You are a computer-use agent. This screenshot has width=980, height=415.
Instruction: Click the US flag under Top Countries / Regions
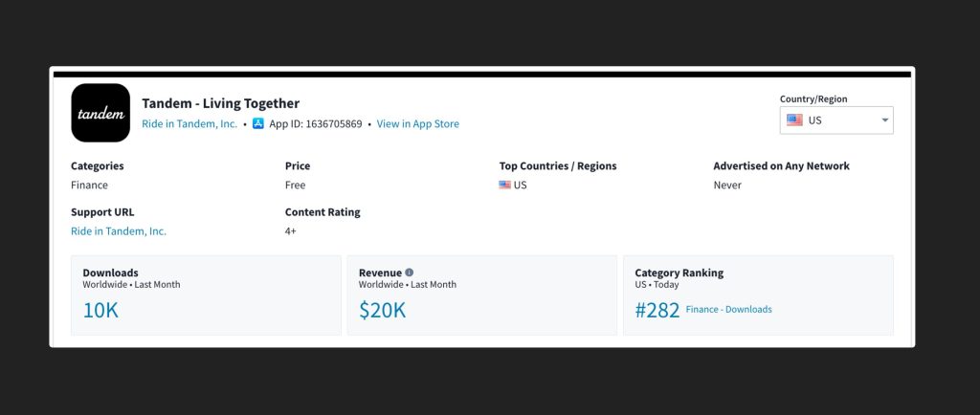coord(504,186)
